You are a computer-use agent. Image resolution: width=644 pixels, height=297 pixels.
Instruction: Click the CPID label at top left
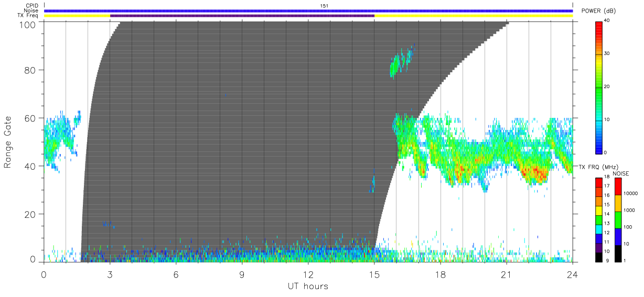31,5
